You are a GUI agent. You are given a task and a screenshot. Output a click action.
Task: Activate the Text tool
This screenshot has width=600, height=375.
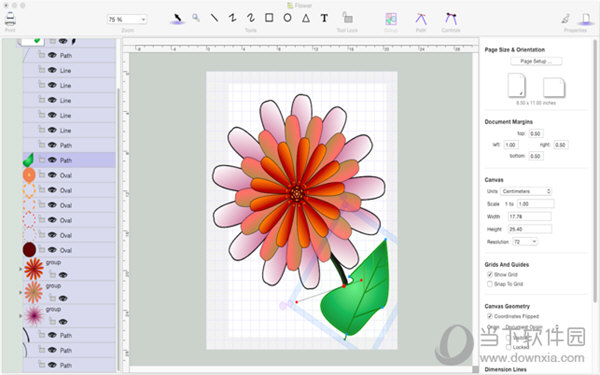pyautogui.click(x=324, y=18)
